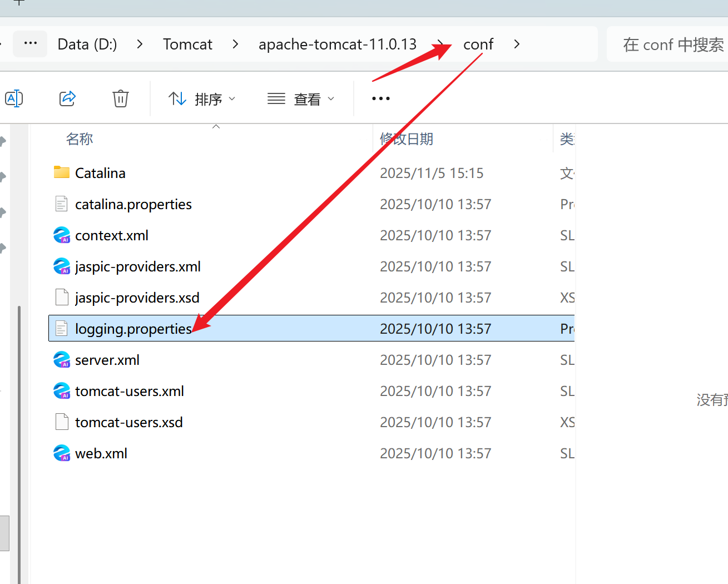Click the modified date of web.xml
728x584 pixels.
[x=435, y=453]
